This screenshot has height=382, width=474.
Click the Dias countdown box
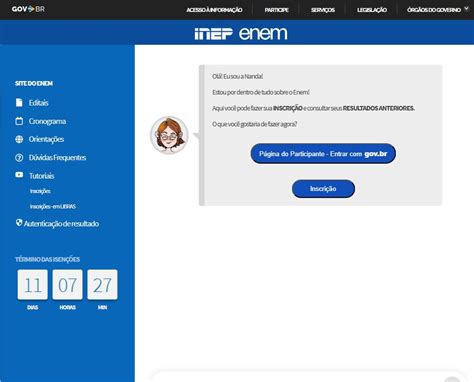tap(33, 285)
